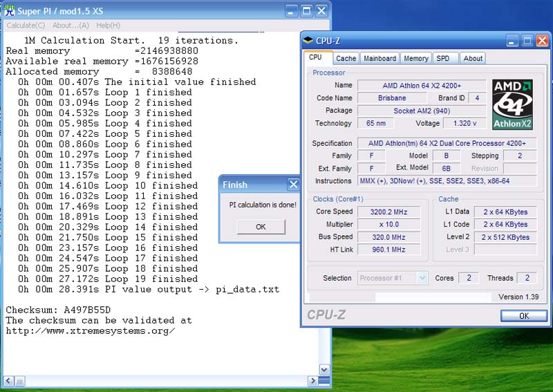The width and height of the screenshot is (553, 392).
Task: Click the OK button in CPU-Z
Action: click(524, 316)
